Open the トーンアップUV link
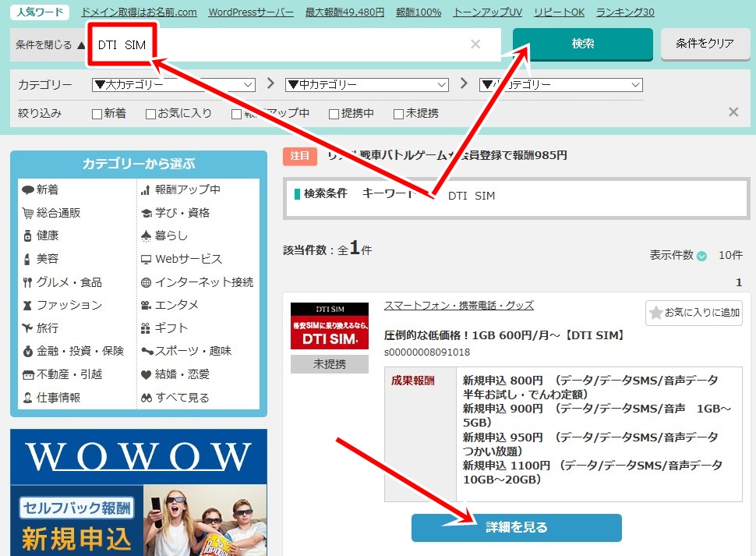Image resolution: width=756 pixels, height=556 pixels. point(487,12)
